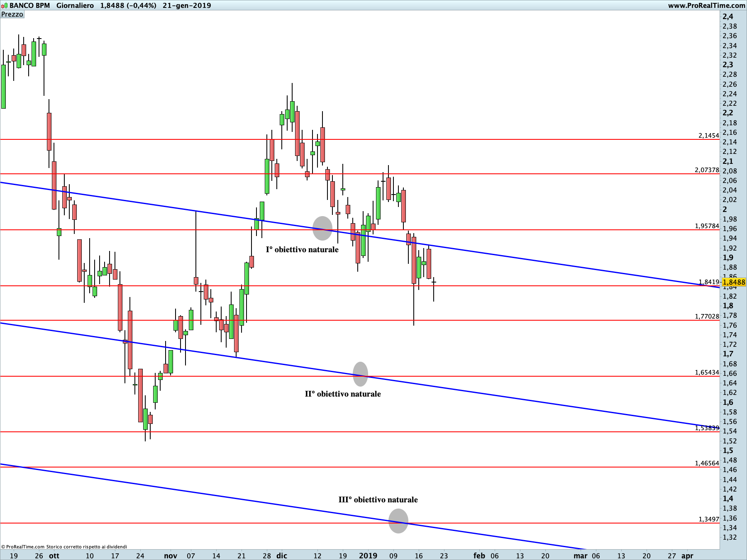
Task: Click the 1,6 value on price scale
Action: click(728, 402)
